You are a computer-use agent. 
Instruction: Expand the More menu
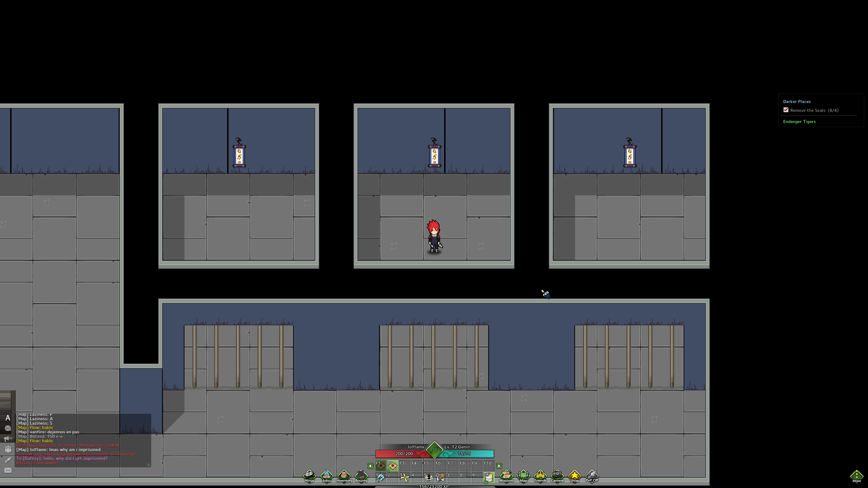click(856, 476)
